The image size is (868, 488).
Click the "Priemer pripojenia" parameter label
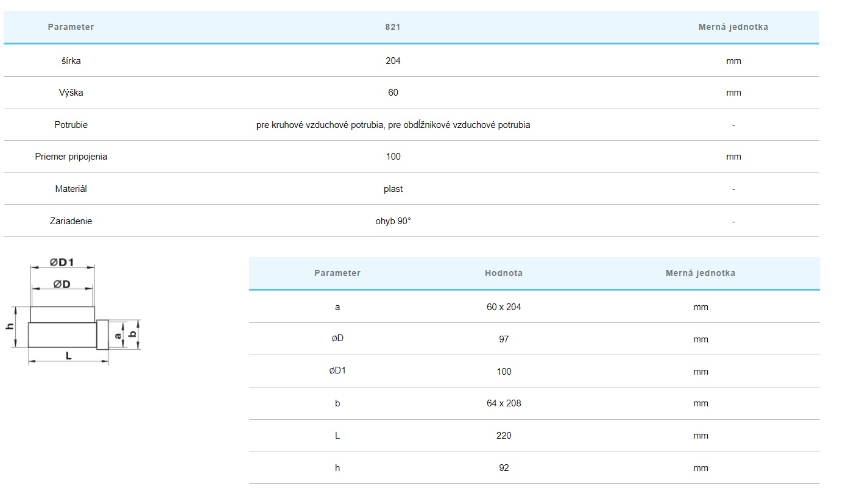click(71, 157)
